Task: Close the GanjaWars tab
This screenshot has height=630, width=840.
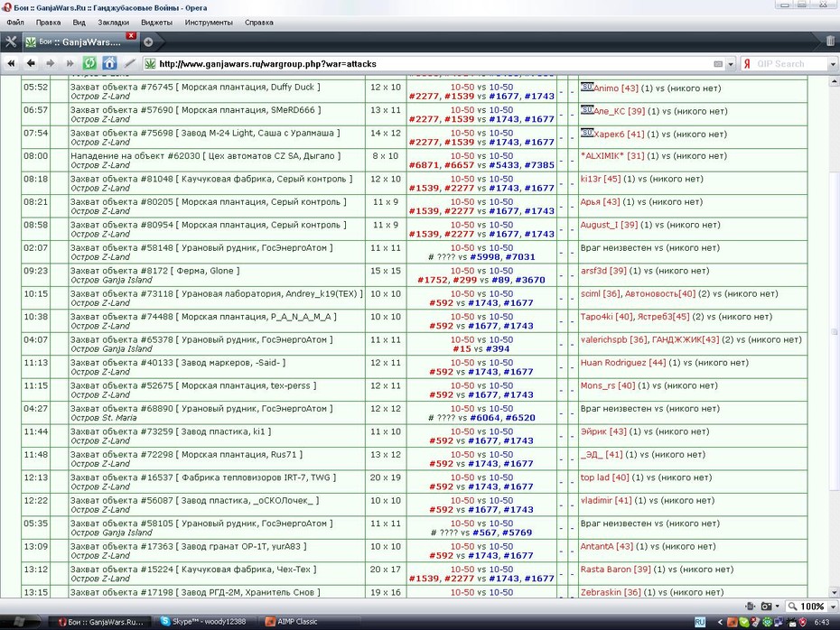Action: point(131,35)
